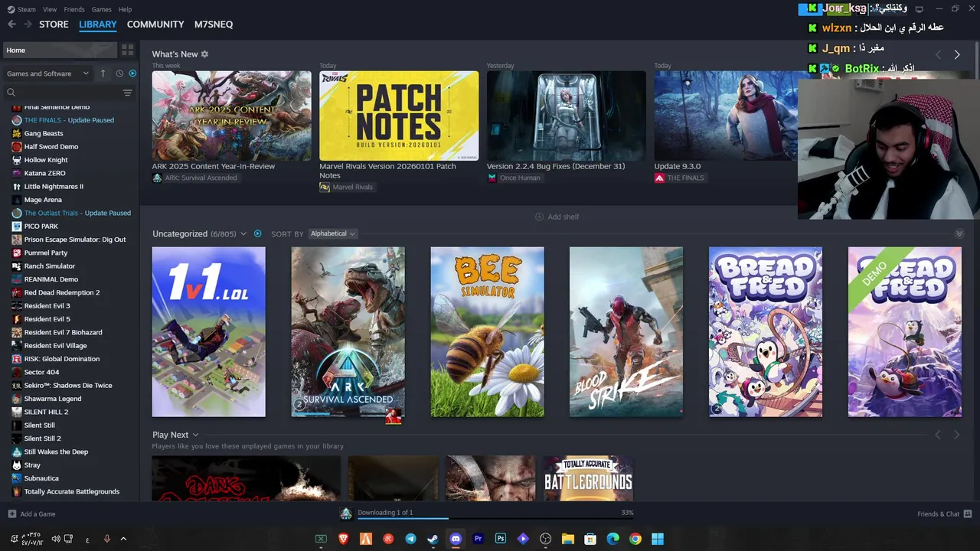The width and height of the screenshot is (980, 551).
Task: Open Friends & Chat button
Action: 944,514
